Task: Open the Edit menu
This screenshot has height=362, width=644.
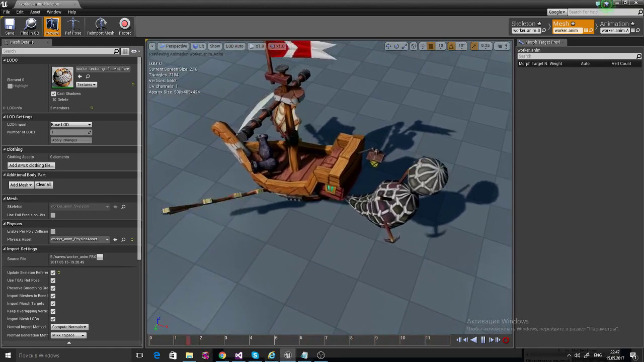Action: tap(20, 12)
